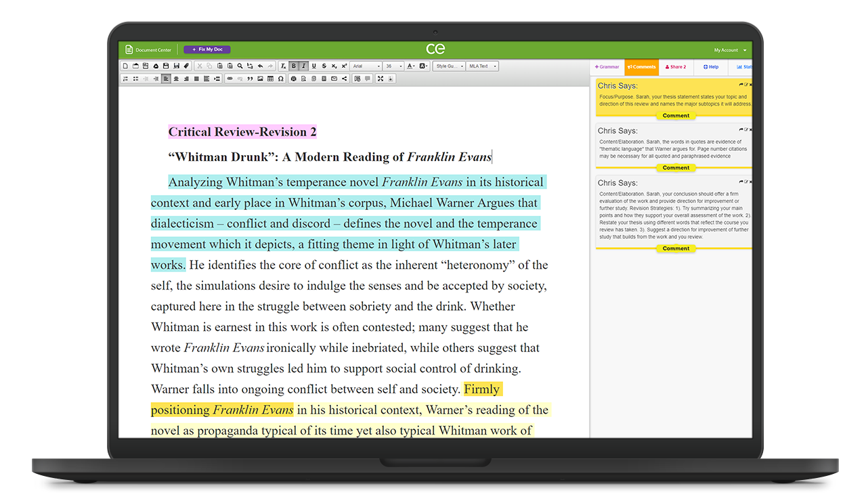868x501 pixels.
Task: Open Document Center link
Action: click(x=153, y=50)
